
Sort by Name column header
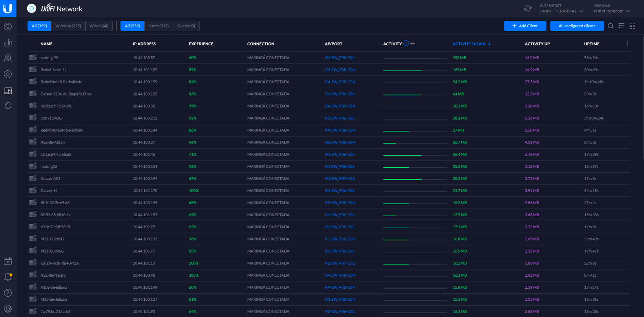pyautogui.click(x=46, y=44)
